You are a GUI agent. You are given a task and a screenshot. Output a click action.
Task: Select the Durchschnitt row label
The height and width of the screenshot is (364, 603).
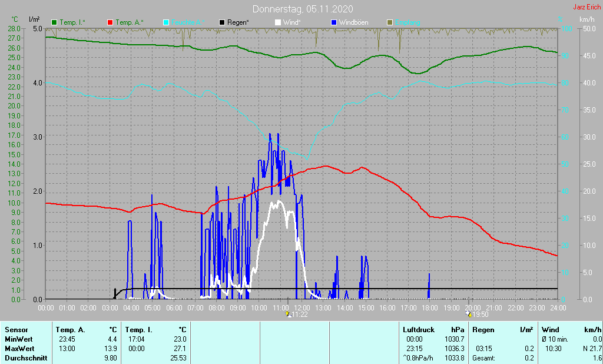(23, 358)
